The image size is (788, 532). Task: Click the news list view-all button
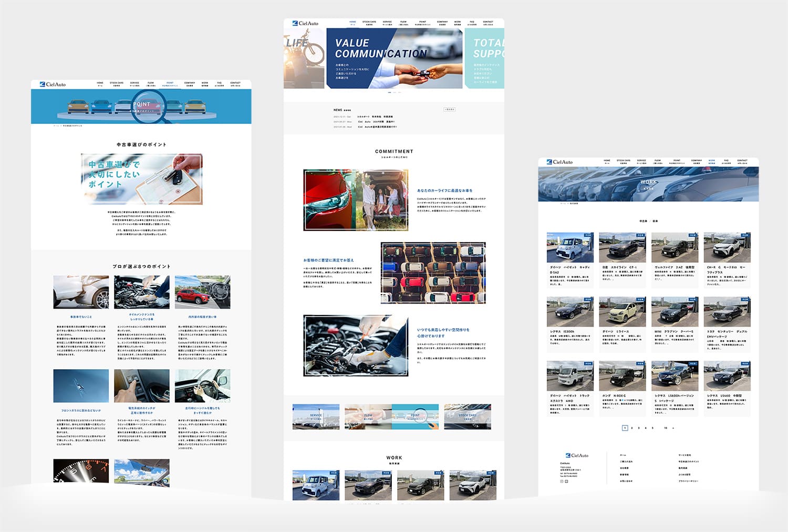(449, 109)
